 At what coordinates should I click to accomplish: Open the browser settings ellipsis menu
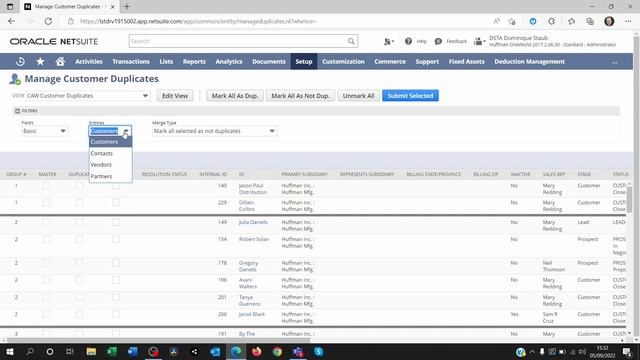628,21
